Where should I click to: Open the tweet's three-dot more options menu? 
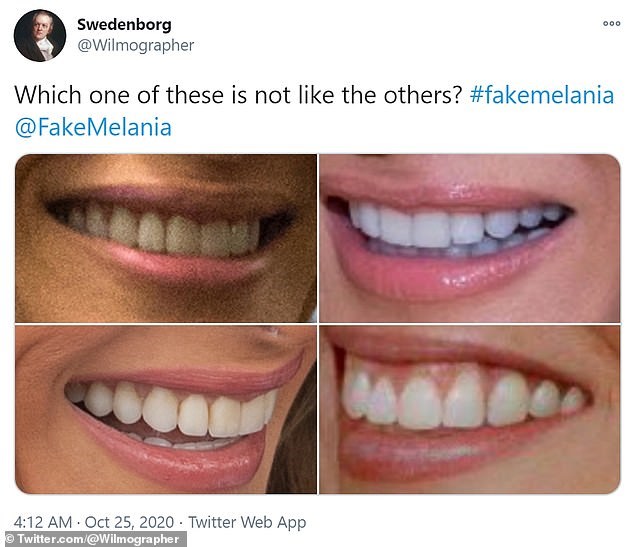coord(611,23)
